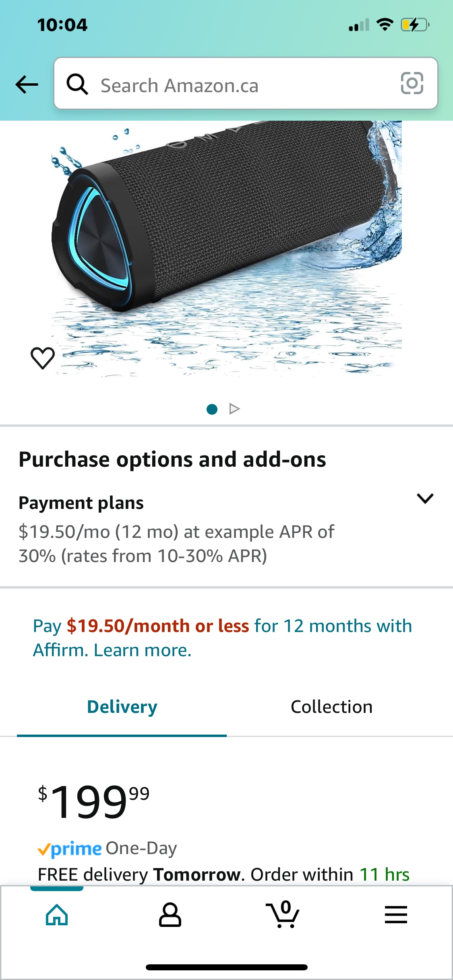Open the speaker product image
453x980 pixels.
[x=227, y=249]
